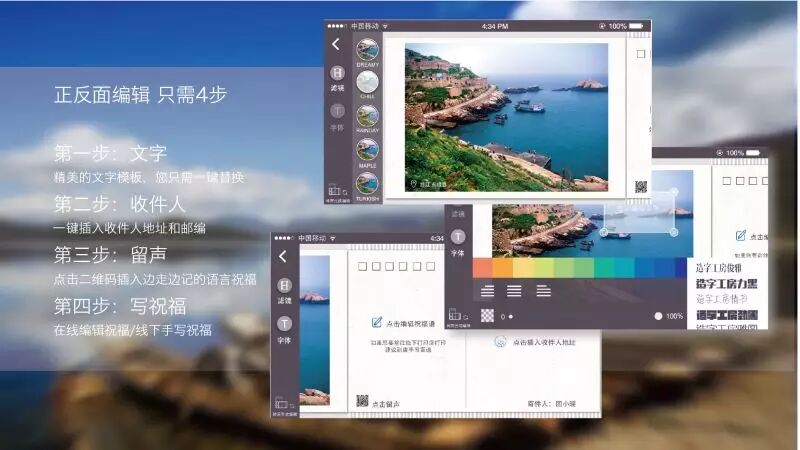Image resolution: width=800 pixels, height=450 pixels.
Task: Choose the CHILL filter thumbnail
Action: coord(367,82)
